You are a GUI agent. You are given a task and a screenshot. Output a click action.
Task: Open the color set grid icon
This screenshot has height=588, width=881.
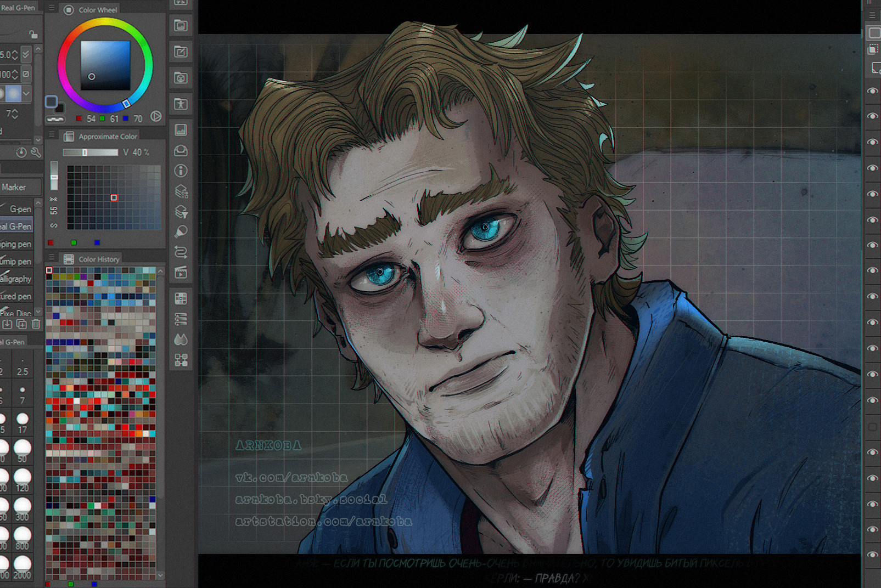click(x=181, y=298)
